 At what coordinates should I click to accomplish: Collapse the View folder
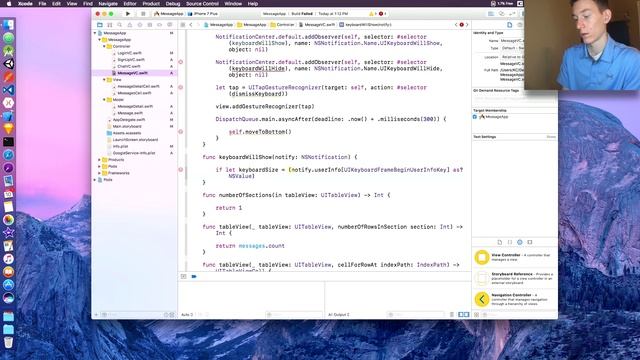104,80
